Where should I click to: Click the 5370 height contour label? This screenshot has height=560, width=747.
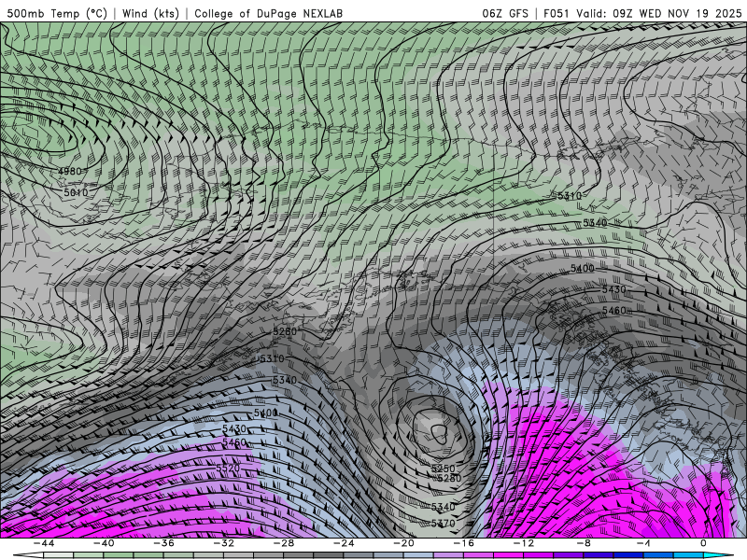[x=443, y=524]
